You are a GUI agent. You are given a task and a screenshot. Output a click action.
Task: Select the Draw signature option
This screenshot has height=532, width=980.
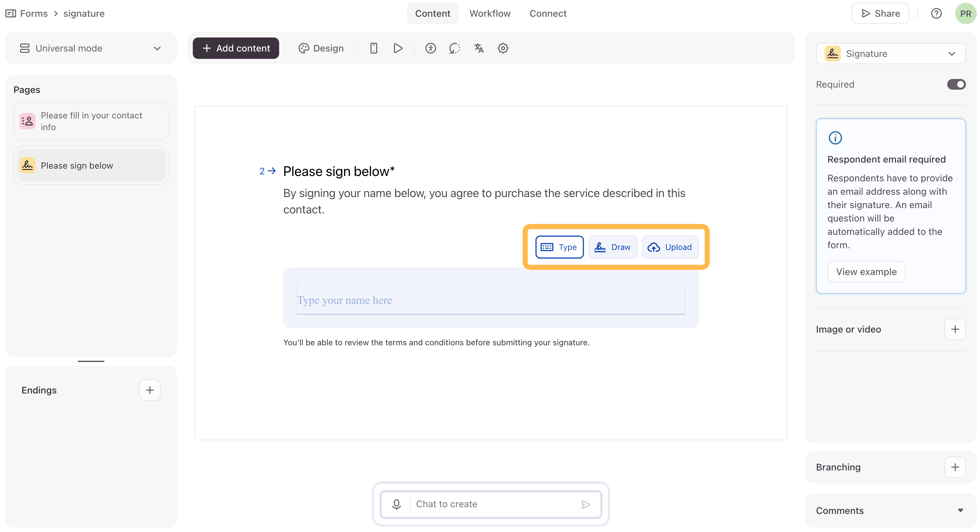pyautogui.click(x=612, y=247)
